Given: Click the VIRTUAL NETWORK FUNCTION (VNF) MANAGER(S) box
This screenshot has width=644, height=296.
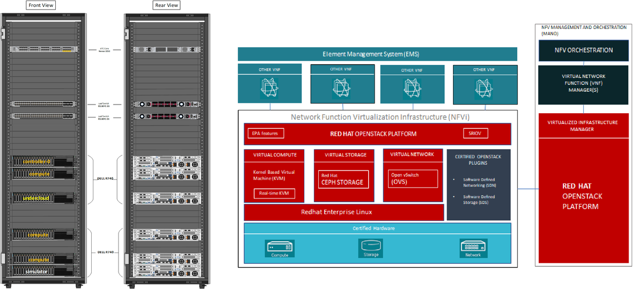Looking at the screenshot, I should (x=583, y=85).
